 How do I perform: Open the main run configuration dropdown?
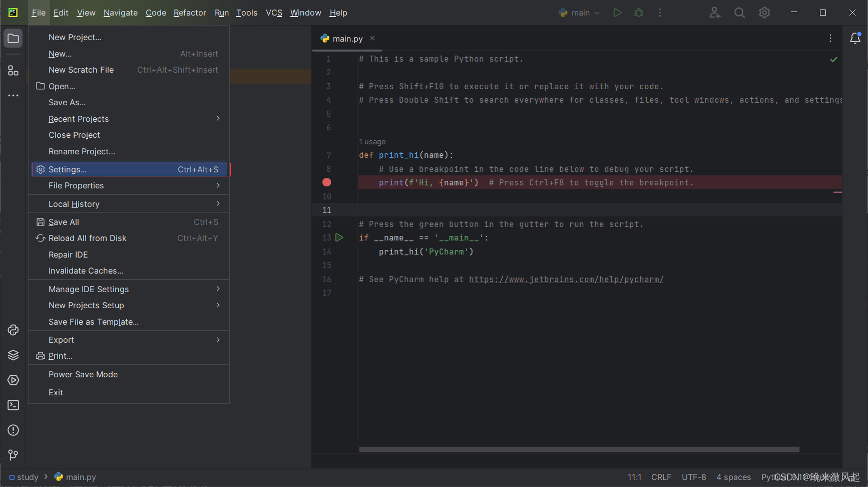579,13
